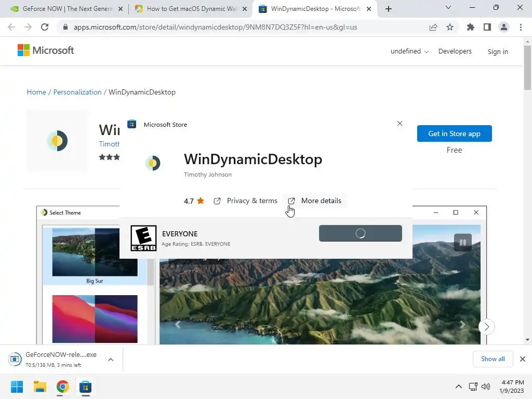Expand the undefined dropdown in header
The image size is (532, 399).
click(x=409, y=51)
